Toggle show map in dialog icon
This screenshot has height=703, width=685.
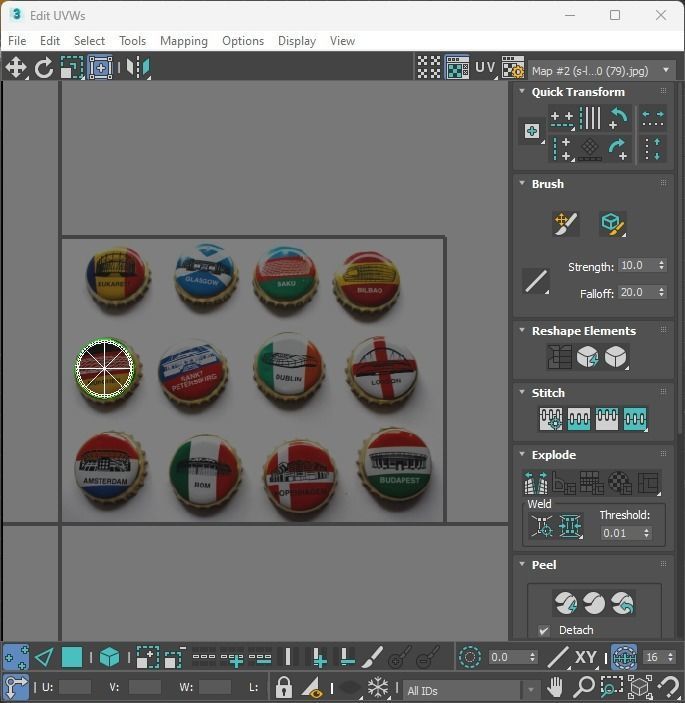click(457, 67)
